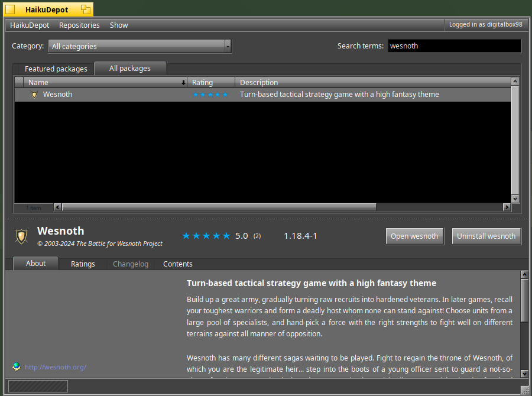The width and height of the screenshot is (532, 396).
Task: Click the description pane scroll down arrow
Action: point(524,374)
